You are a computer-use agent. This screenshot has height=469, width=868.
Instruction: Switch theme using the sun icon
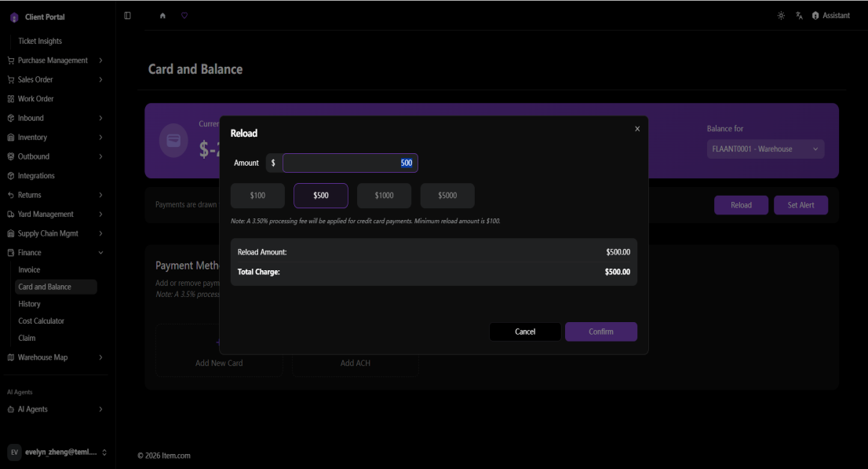click(781, 16)
